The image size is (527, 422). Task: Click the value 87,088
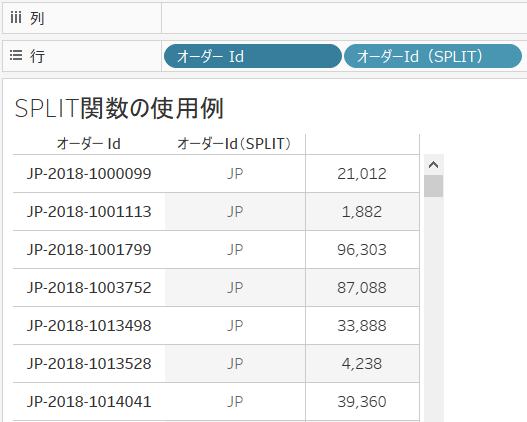point(362,288)
